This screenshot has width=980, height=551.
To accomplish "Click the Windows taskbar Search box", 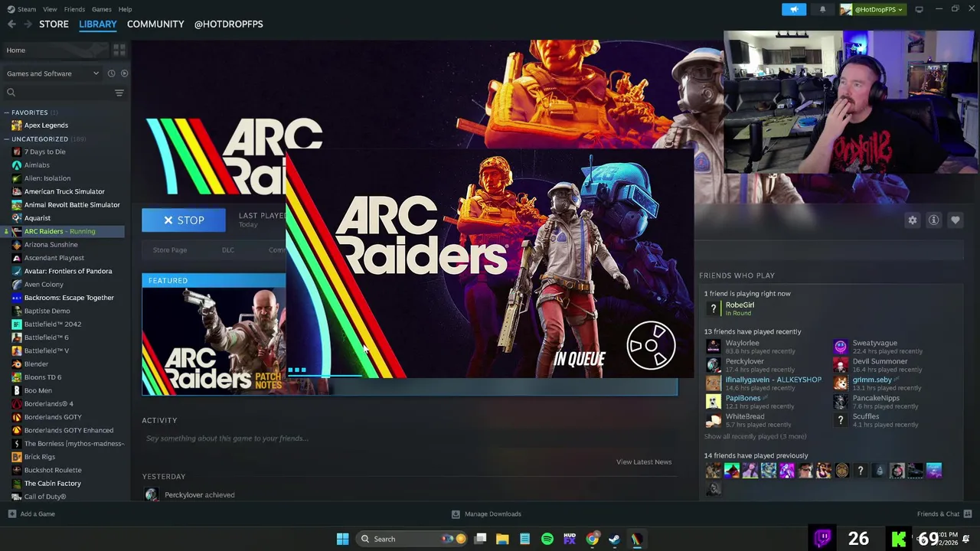I will coord(413,539).
